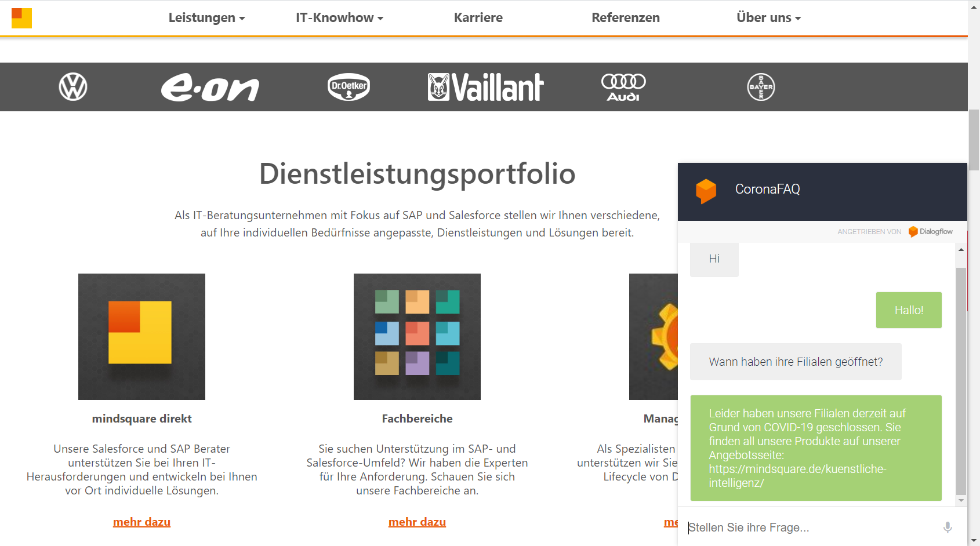The height and width of the screenshot is (546, 980).
Task: Open the Karriere menu item
Action: [x=478, y=18]
